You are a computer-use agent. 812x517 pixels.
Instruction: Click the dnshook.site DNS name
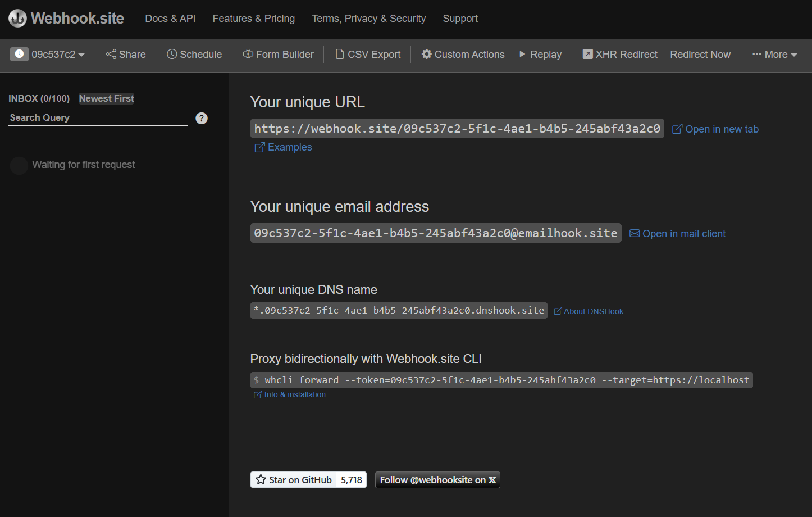pyautogui.click(x=399, y=310)
